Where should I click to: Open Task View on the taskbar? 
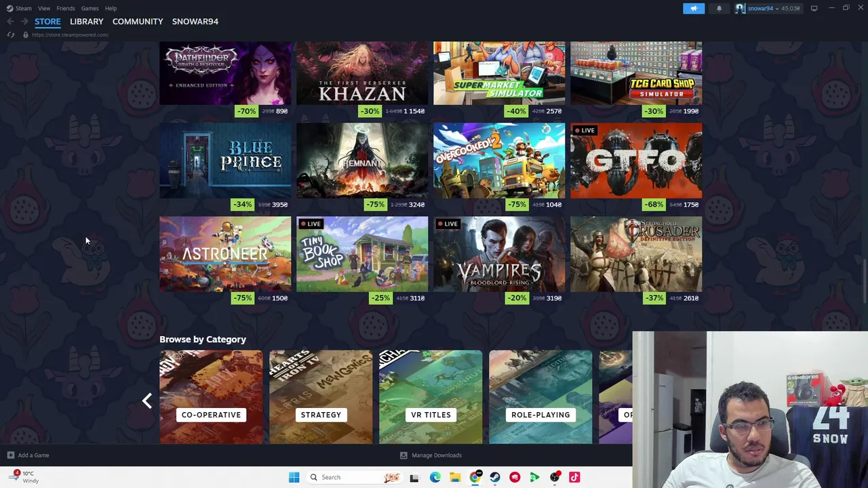coord(414,477)
